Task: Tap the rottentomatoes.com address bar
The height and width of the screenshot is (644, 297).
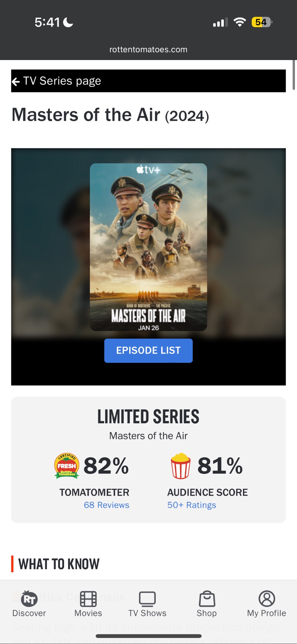Action: pos(148,50)
